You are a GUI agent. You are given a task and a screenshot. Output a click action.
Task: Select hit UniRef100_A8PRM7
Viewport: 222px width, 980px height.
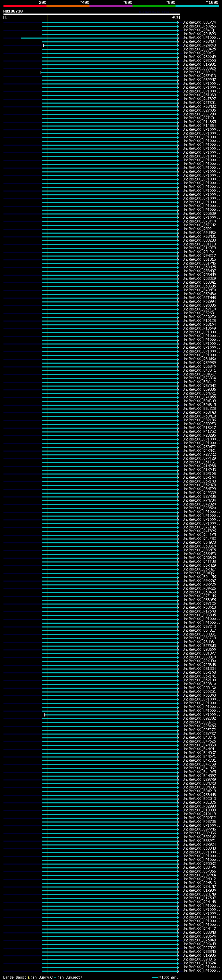[199, 80]
